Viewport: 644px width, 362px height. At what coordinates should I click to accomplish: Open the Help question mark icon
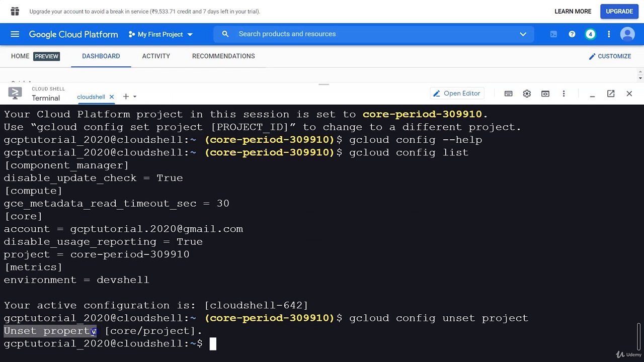[572, 34]
